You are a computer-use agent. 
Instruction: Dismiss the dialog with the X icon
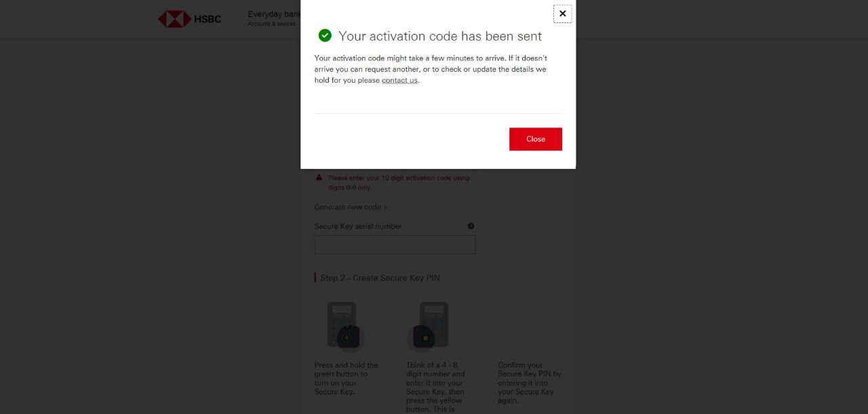(562, 14)
